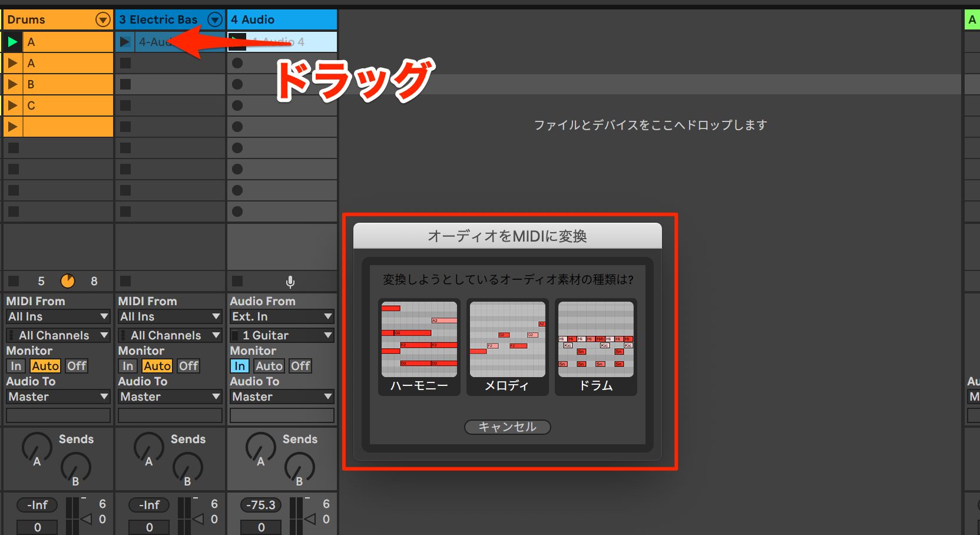Image resolution: width=980 pixels, height=535 pixels.
Task: Click record button in third 4 Audio slot
Action: pos(237,84)
